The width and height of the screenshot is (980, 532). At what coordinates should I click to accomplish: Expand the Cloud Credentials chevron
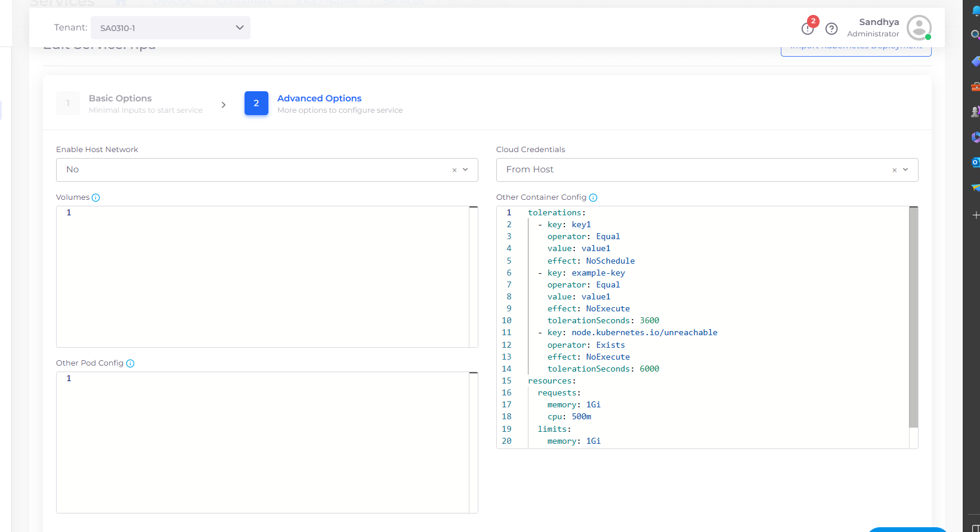click(x=905, y=170)
